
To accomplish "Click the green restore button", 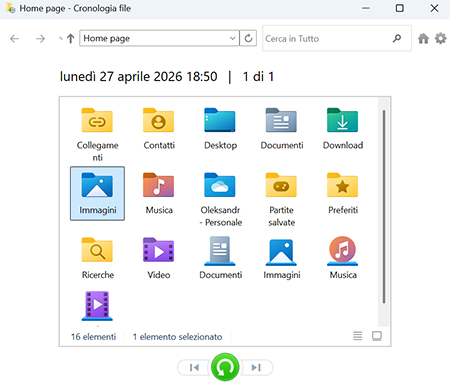I will tap(225, 367).
